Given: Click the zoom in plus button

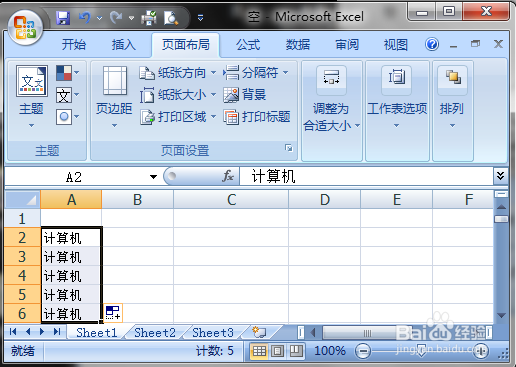Looking at the screenshot, I should coord(480,351).
